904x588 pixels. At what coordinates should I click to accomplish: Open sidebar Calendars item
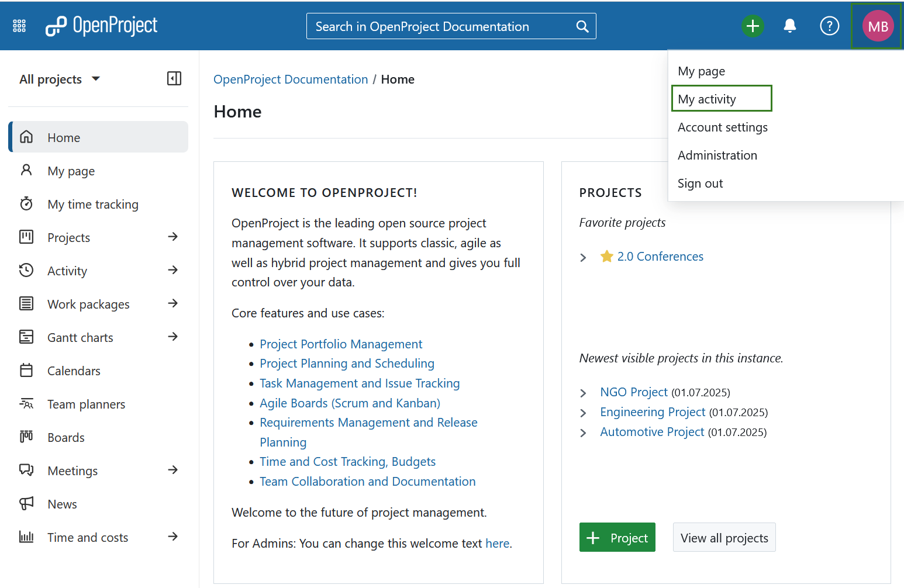click(x=98, y=371)
